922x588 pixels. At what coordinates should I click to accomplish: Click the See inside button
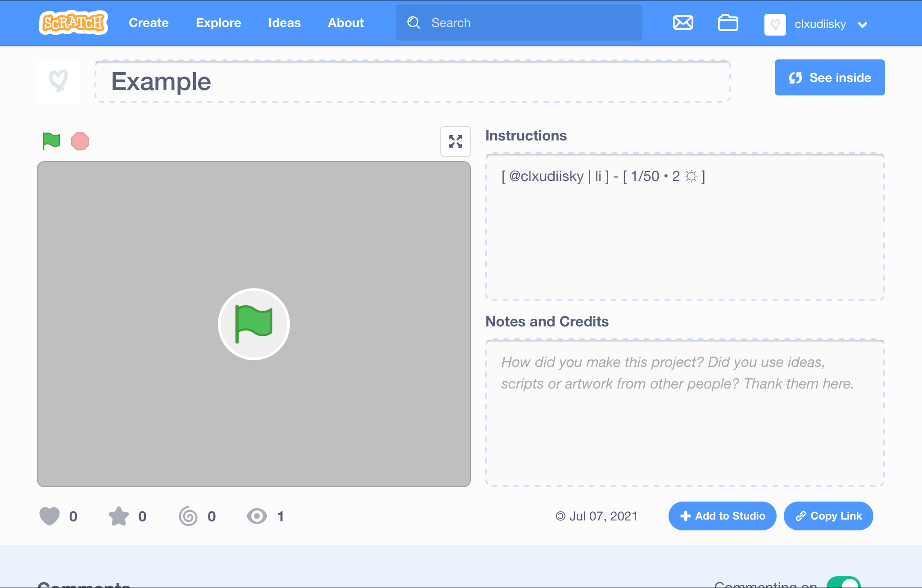coord(829,77)
